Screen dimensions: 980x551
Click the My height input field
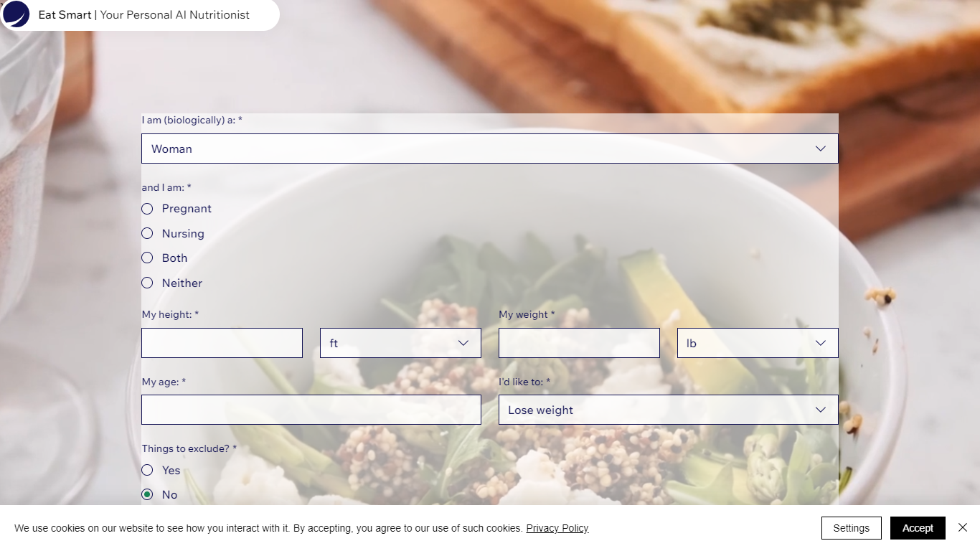click(222, 343)
